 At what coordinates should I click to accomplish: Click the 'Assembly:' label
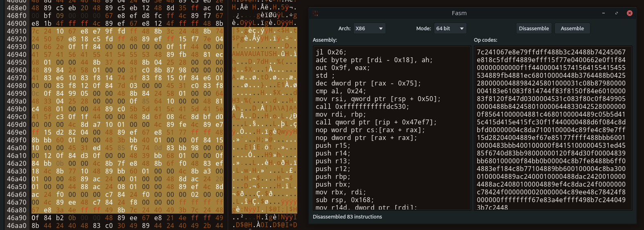coord(325,40)
